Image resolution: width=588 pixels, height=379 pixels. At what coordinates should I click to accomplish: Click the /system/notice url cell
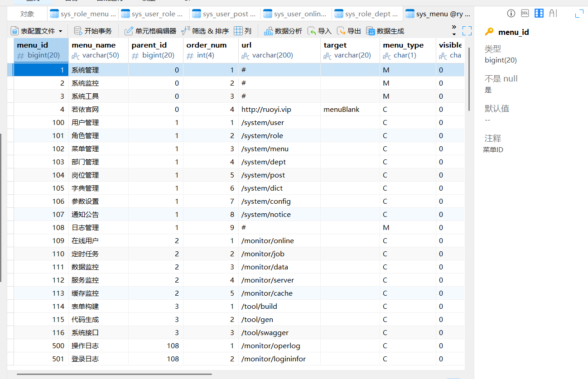(280, 214)
